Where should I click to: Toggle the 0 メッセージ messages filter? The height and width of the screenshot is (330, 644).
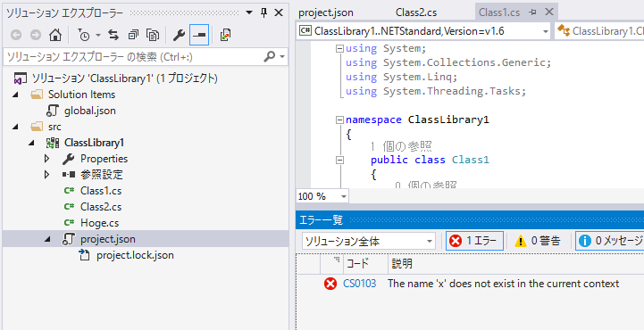609,241
